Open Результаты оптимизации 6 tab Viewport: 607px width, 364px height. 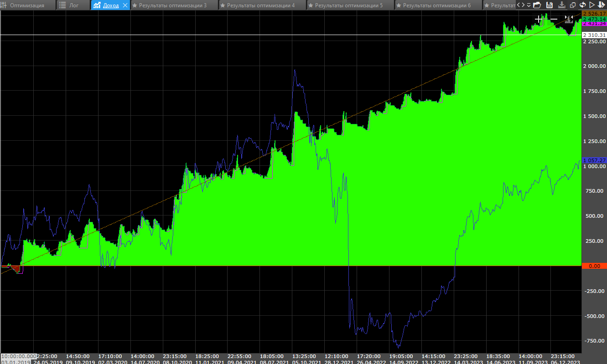(x=437, y=5)
